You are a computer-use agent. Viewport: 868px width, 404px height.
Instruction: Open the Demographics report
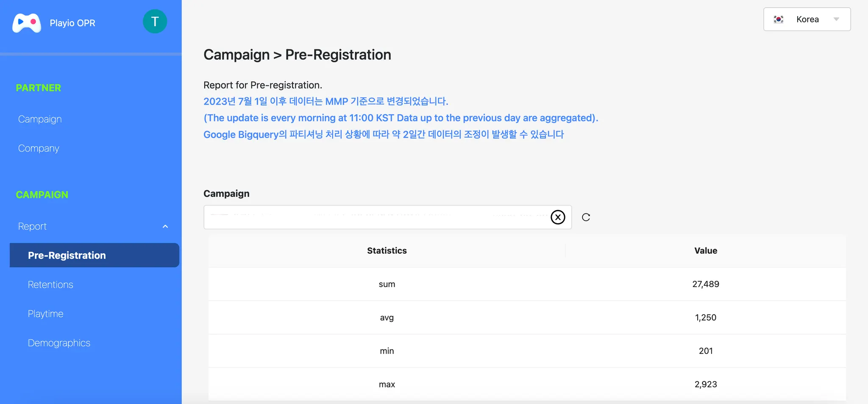59,343
